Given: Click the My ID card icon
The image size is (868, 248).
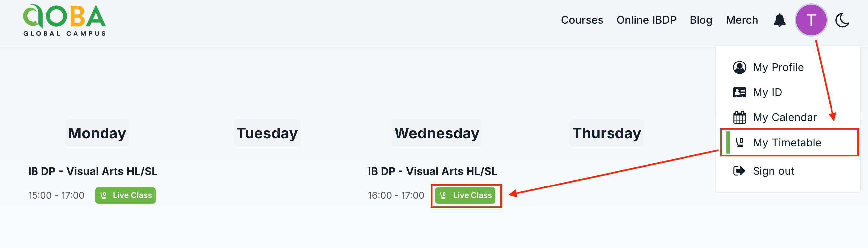Looking at the screenshot, I should (739, 92).
